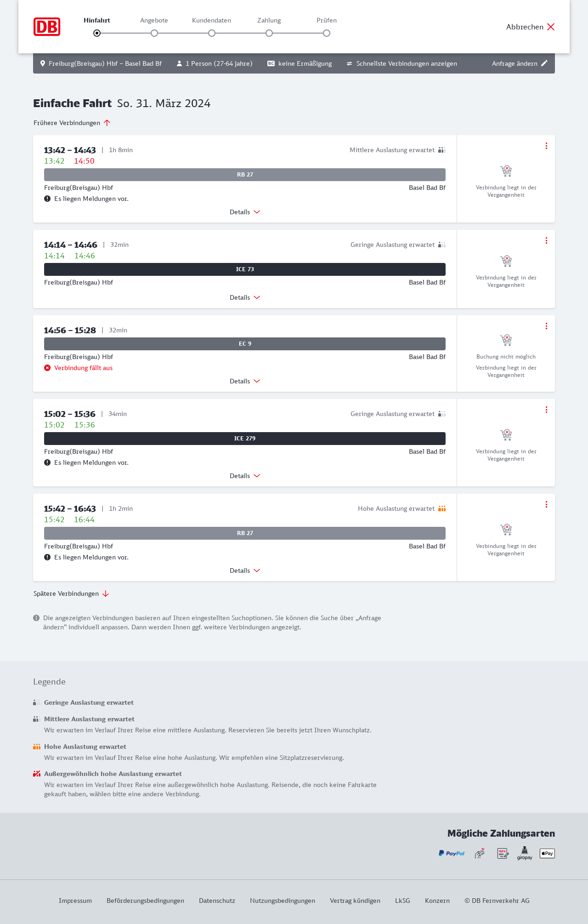Image resolution: width=588 pixels, height=924 pixels.
Task: Click the PayPal payment icon
Action: (x=452, y=853)
